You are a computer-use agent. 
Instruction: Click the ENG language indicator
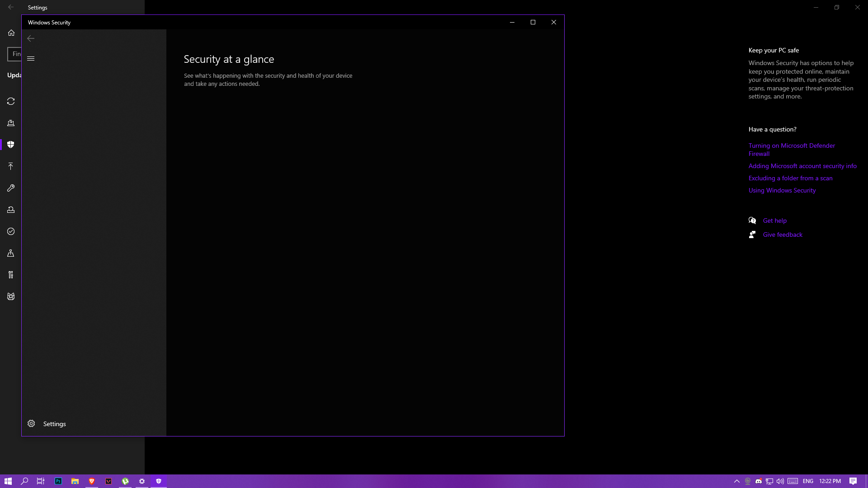(x=808, y=481)
